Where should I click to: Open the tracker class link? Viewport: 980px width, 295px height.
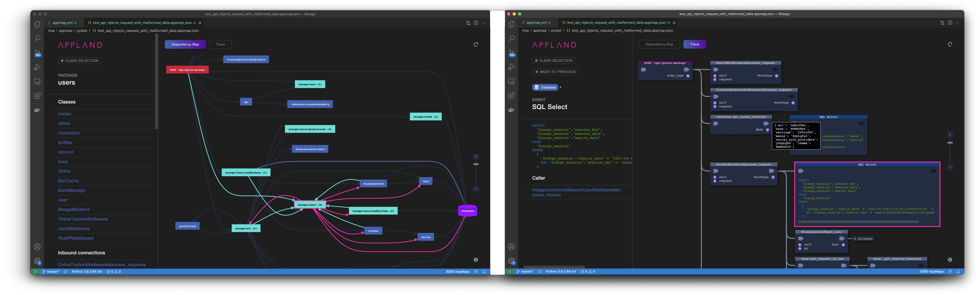pyautogui.click(x=65, y=114)
